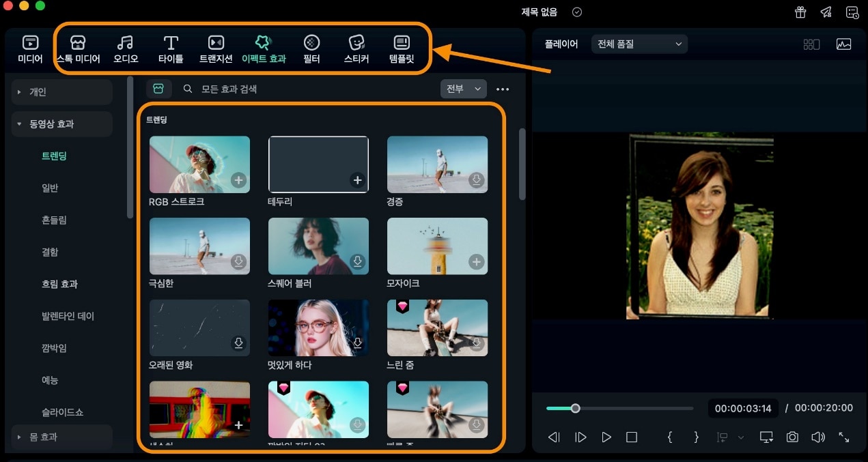This screenshot has width=868, height=462.
Task: Open the player scopes image icon
Action: pos(844,44)
